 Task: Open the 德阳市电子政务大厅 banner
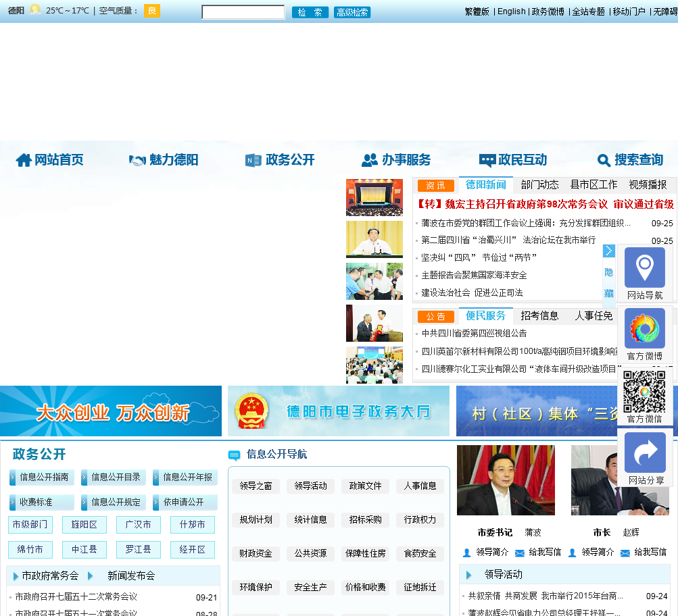(339, 411)
